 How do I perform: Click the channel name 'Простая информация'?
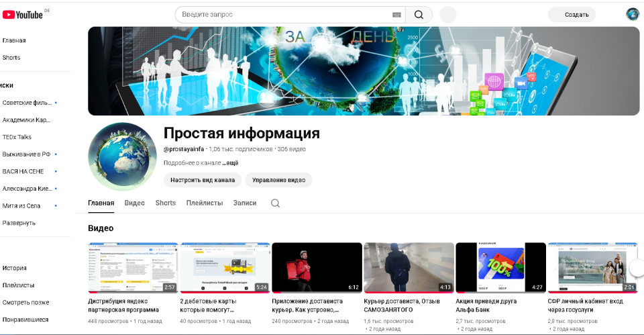(x=242, y=133)
